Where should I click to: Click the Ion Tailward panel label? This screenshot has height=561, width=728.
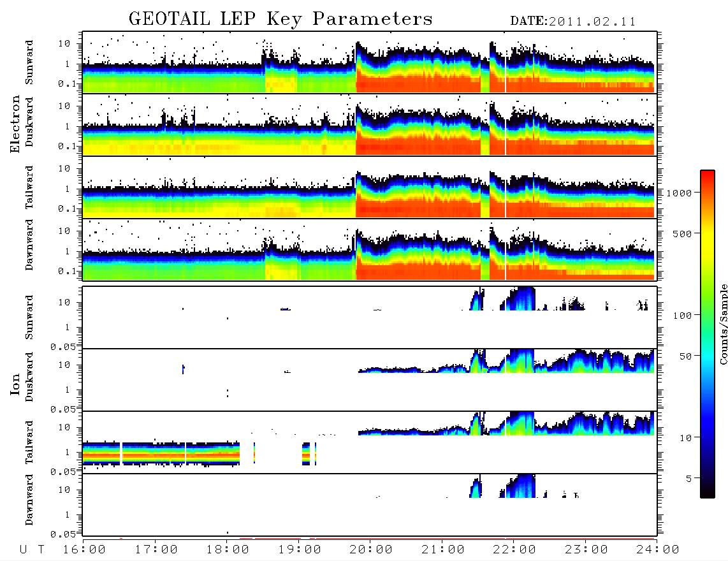click(x=29, y=442)
